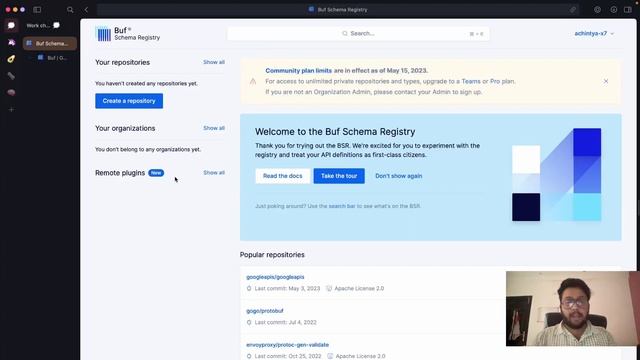Click the warning triangle icon in the banner

pos(253,81)
